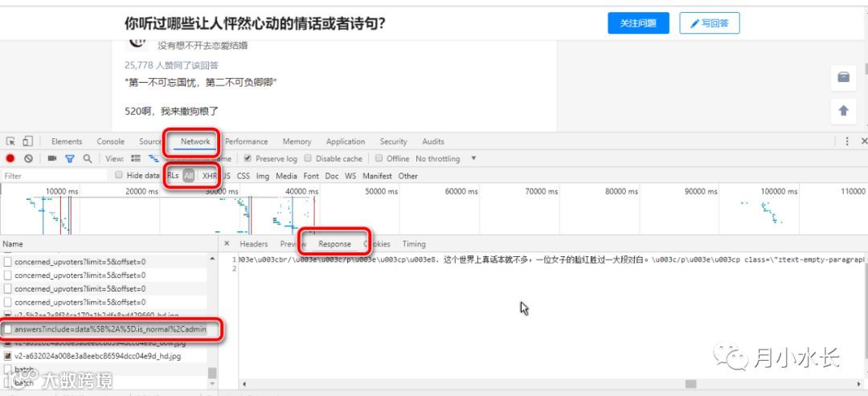Tick the Hide data URLs checkbox
The width and height of the screenshot is (868, 396).
point(118,175)
